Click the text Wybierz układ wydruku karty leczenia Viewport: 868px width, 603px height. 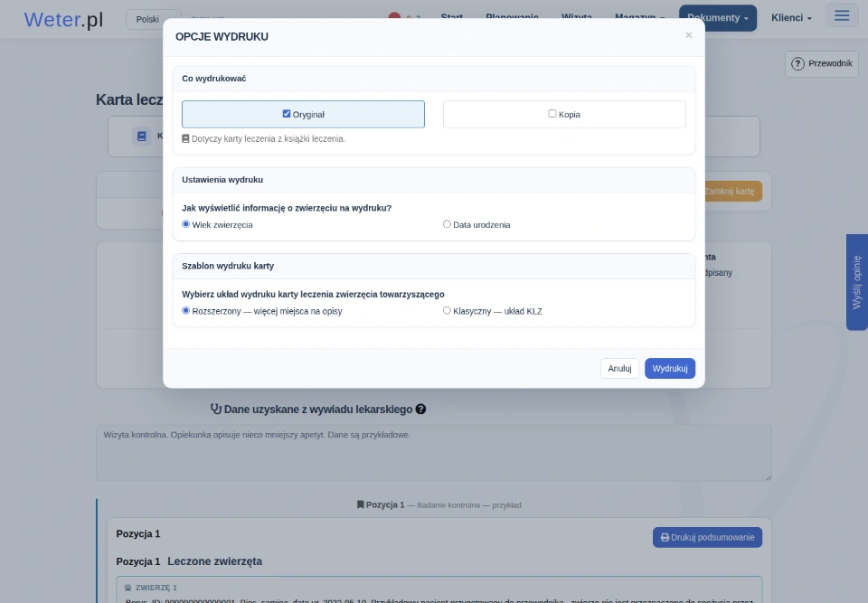coord(314,295)
